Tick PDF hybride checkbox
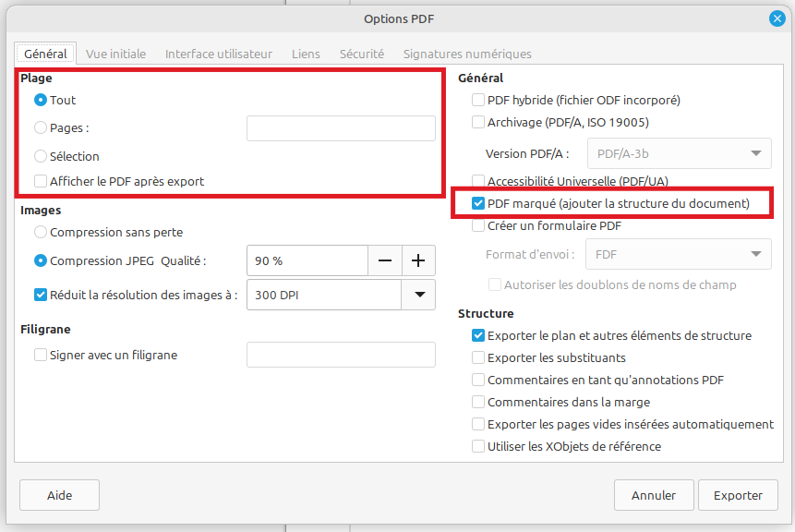 click(x=478, y=100)
